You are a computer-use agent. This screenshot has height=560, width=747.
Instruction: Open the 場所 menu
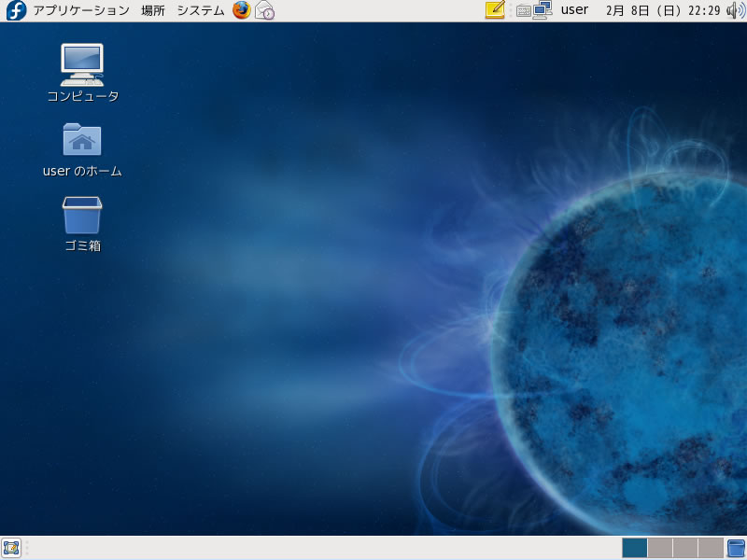[x=153, y=10]
